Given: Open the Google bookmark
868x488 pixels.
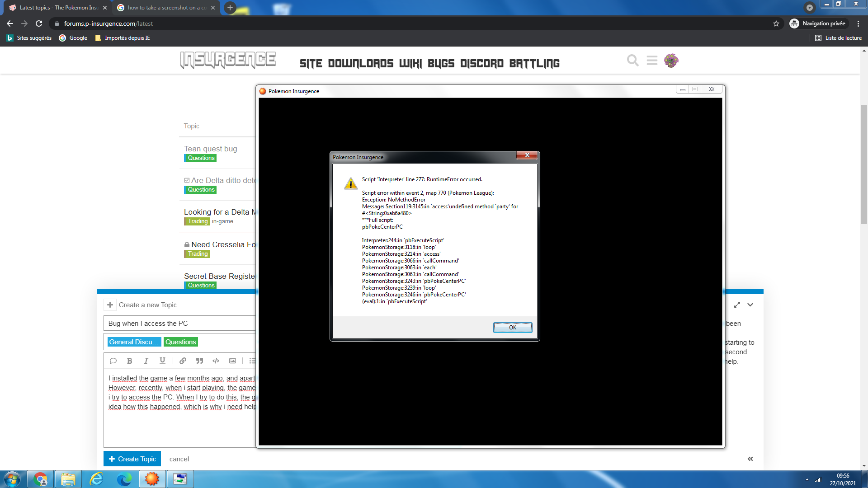Looking at the screenshot, I should click(73, 38).
